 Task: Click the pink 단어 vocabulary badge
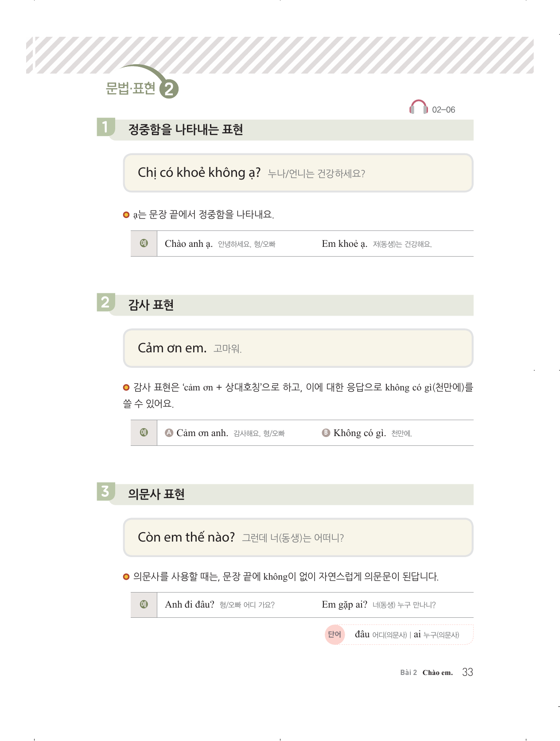(334, 634)
